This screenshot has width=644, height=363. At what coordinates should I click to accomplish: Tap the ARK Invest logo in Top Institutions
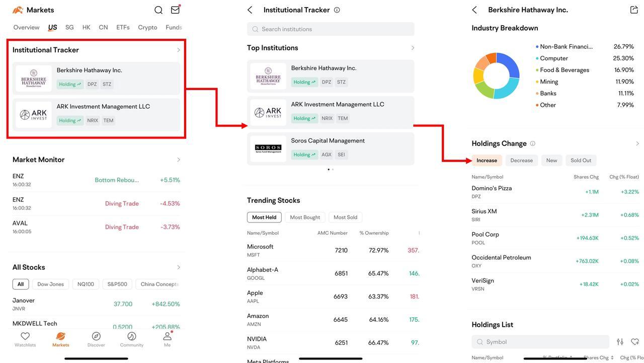[268, 112]
